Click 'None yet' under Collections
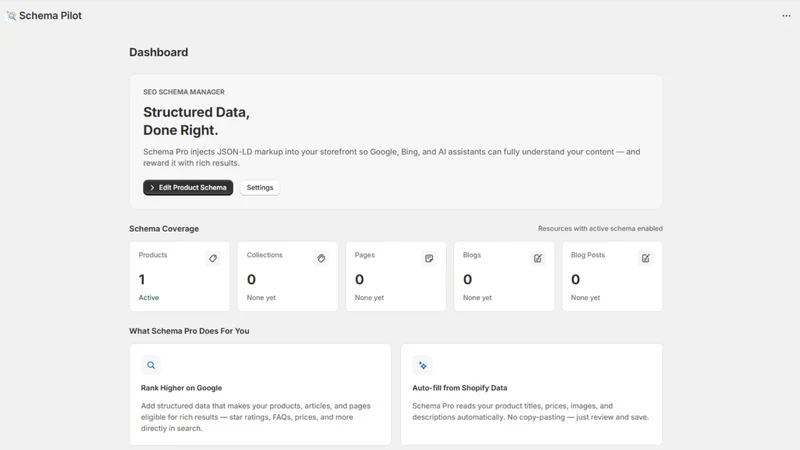Screen dimensions: 800x450 [x=261, y=297]
